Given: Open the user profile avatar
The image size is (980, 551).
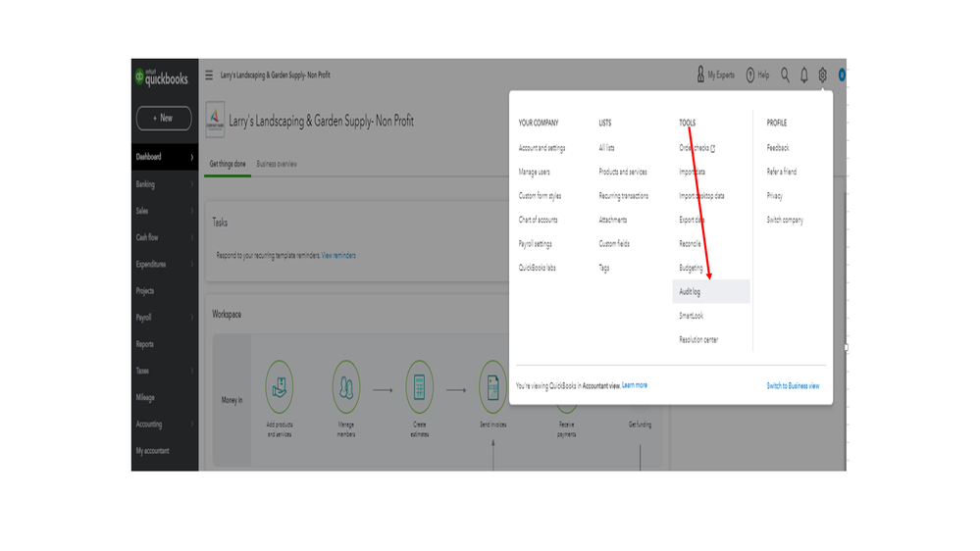Looking at the screenshot, I should 842,75.
